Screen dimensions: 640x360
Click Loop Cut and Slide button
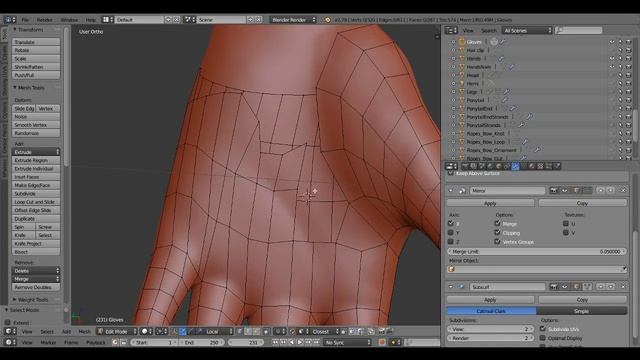pos(36,202)
